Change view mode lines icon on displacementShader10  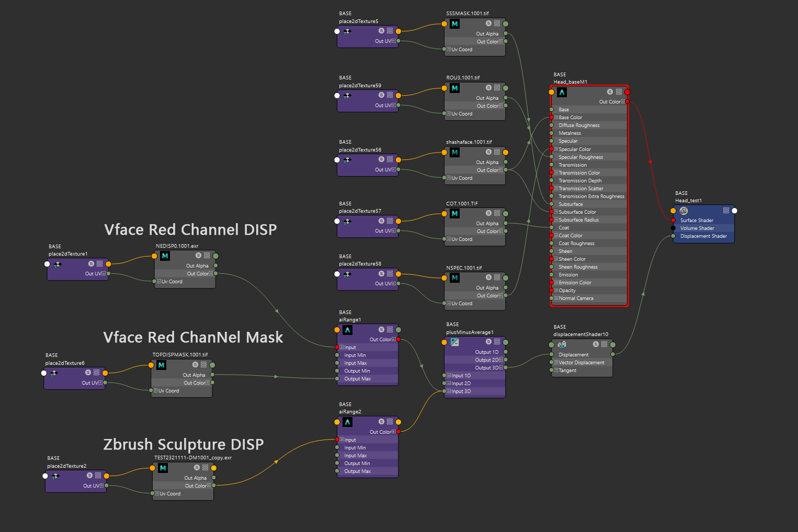pyautogui.click(x=604, y=344)
